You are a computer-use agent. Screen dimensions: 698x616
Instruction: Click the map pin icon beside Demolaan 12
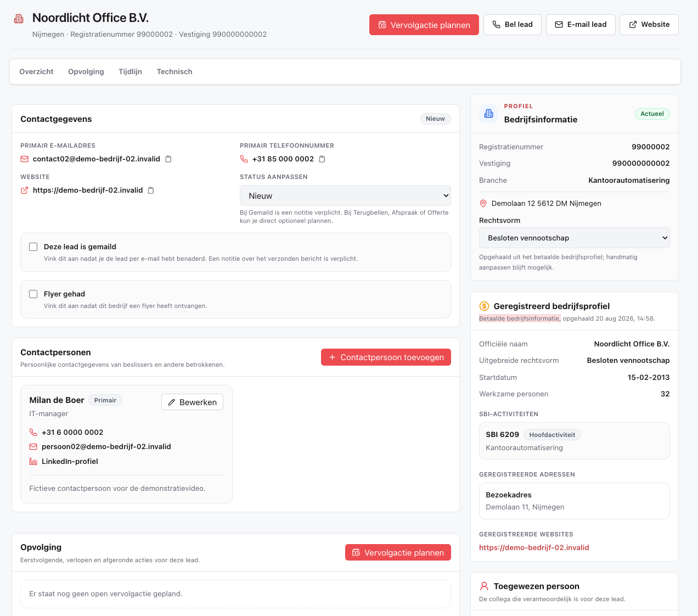click(483, 204)
